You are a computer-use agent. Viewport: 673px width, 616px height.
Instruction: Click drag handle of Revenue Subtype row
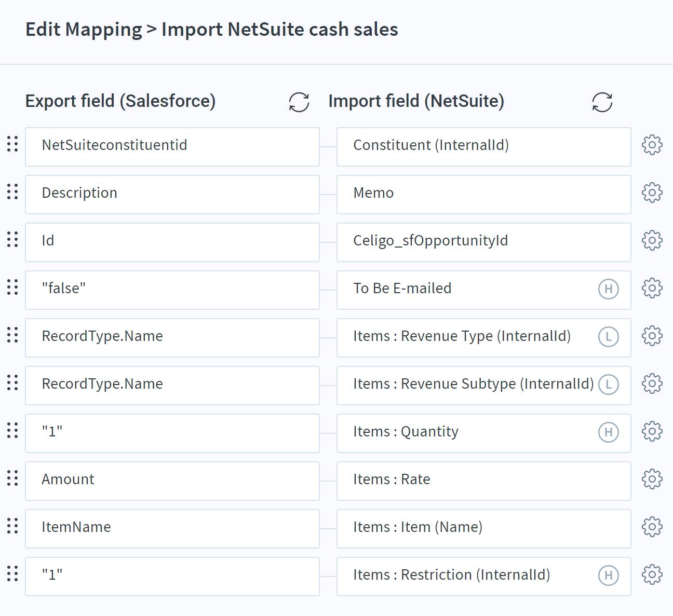click(x=12, y=382)
